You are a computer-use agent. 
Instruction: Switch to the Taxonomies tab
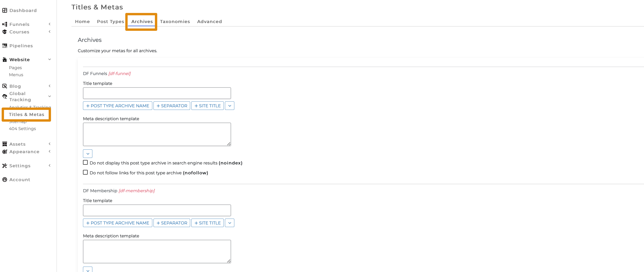175,21
